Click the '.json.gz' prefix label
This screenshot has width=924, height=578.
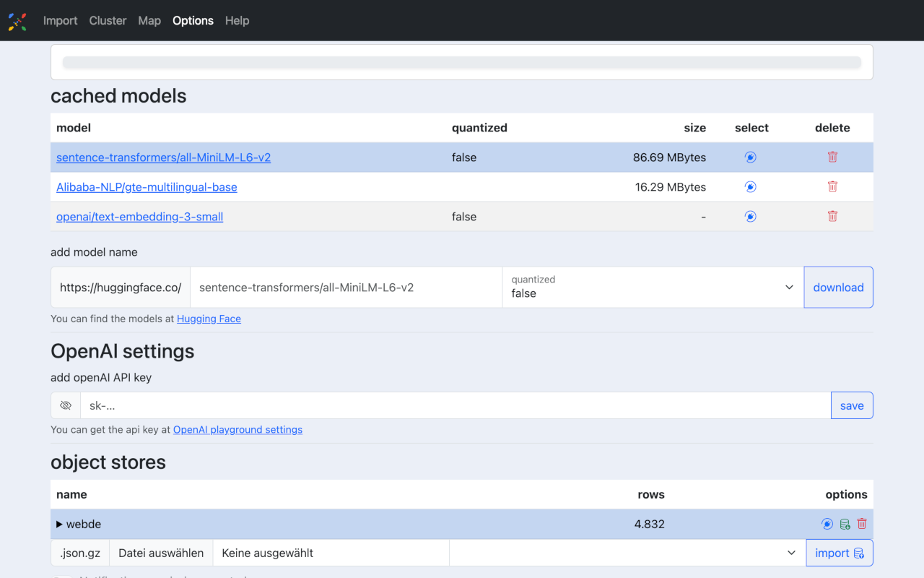[x=80, y=553]
